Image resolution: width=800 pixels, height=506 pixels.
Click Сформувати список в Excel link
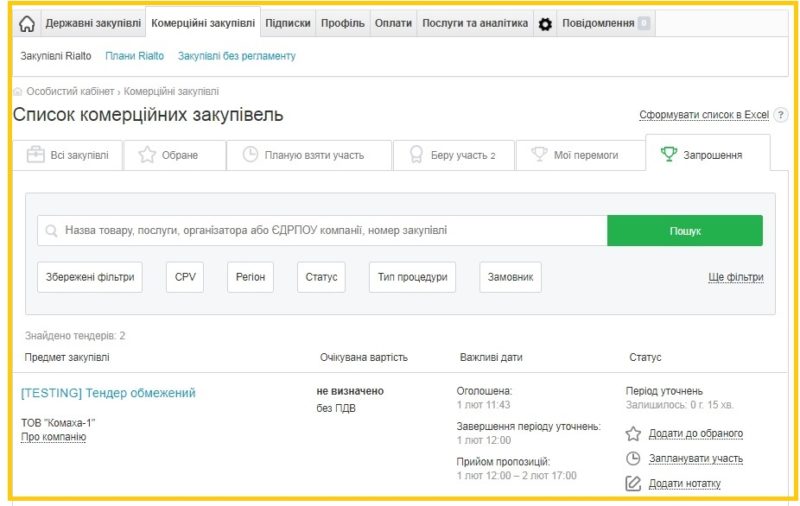pyautogui.click(x=704, y=115)
